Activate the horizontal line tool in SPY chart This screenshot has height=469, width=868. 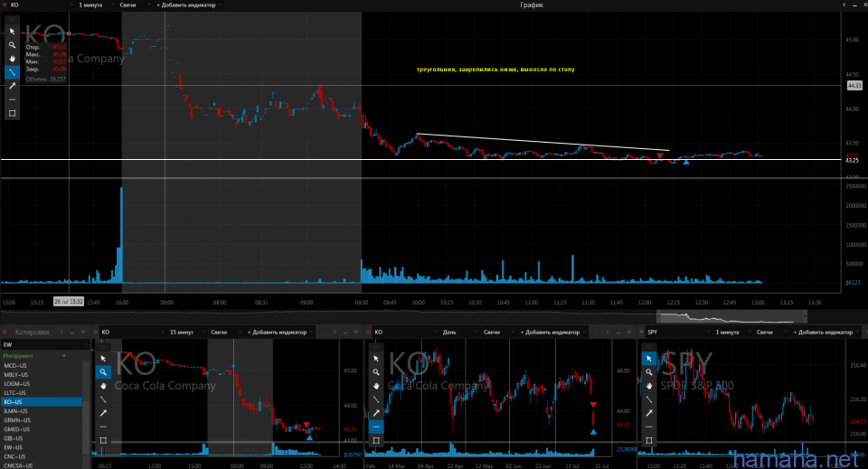coord(649,427)
